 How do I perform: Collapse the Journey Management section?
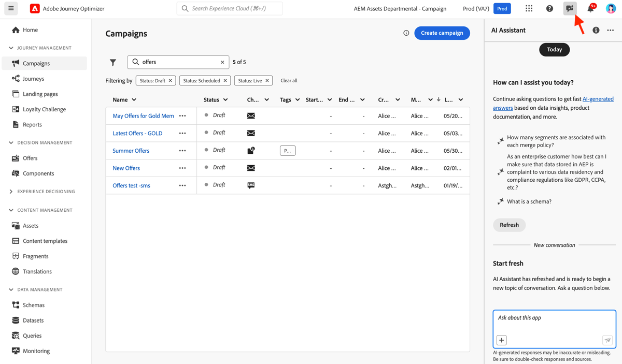pyautogui.click(x=11, y=48)
